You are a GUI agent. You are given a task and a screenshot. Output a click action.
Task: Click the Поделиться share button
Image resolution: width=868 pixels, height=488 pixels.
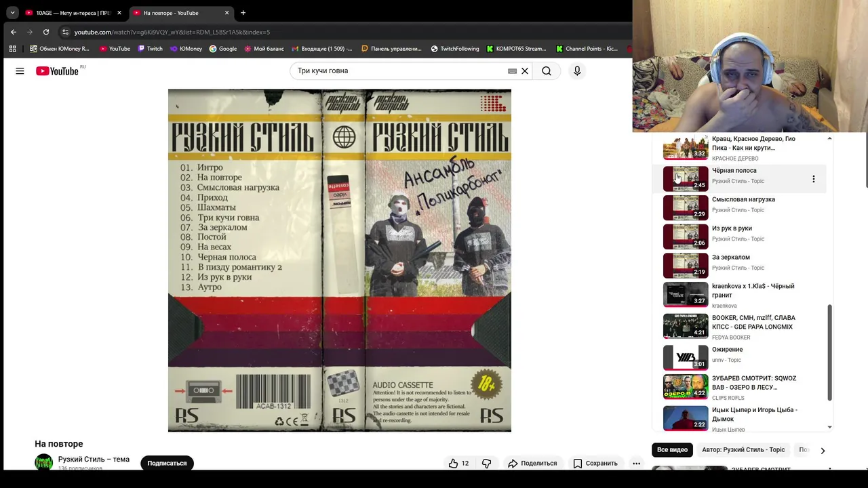[x=532, y=463]
